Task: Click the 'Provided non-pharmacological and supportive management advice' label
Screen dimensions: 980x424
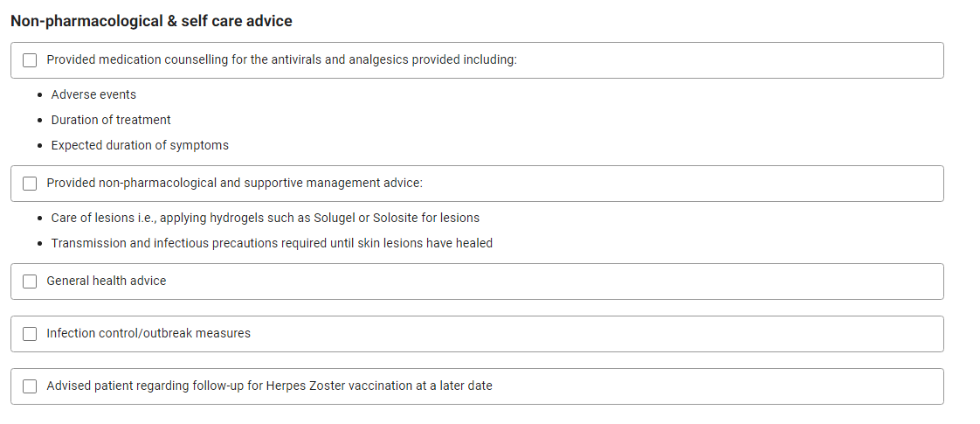Action: click(x=234, y=184)
